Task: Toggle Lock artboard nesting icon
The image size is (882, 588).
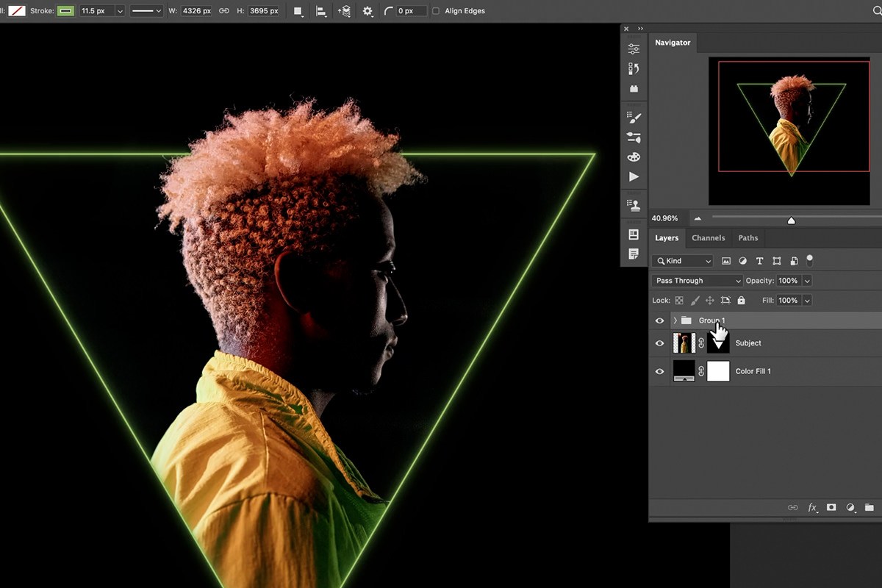Action: [x=725, y=301]
